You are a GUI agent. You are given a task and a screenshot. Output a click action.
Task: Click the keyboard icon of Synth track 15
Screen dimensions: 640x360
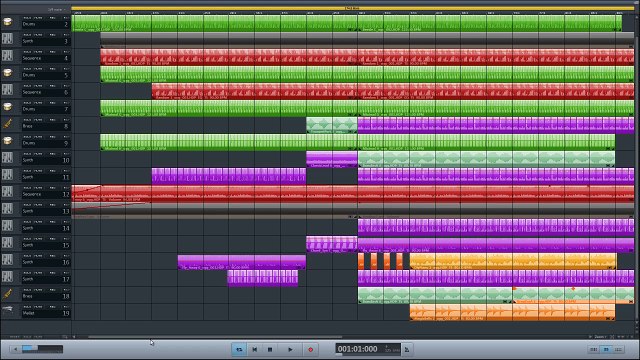point(7,243)
